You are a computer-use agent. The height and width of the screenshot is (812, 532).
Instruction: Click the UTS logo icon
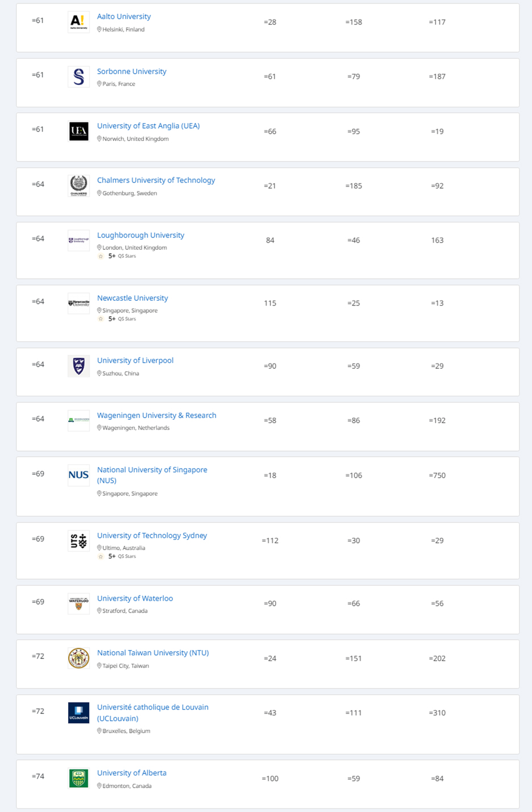78,541
